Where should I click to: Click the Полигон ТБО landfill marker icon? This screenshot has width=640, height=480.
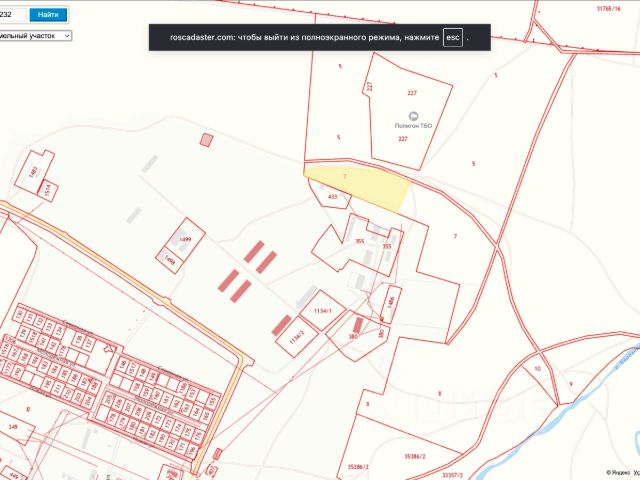coord(413,116)
